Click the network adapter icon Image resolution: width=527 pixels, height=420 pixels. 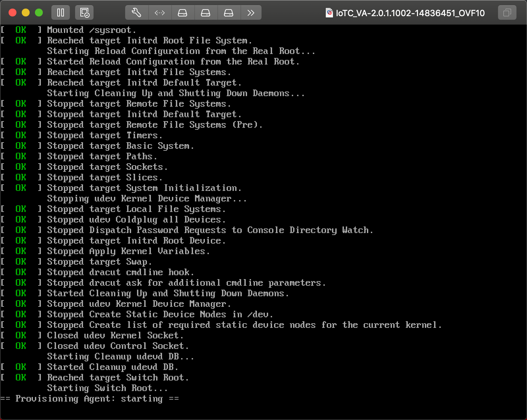pyautogui.click(x=160, y=13)
